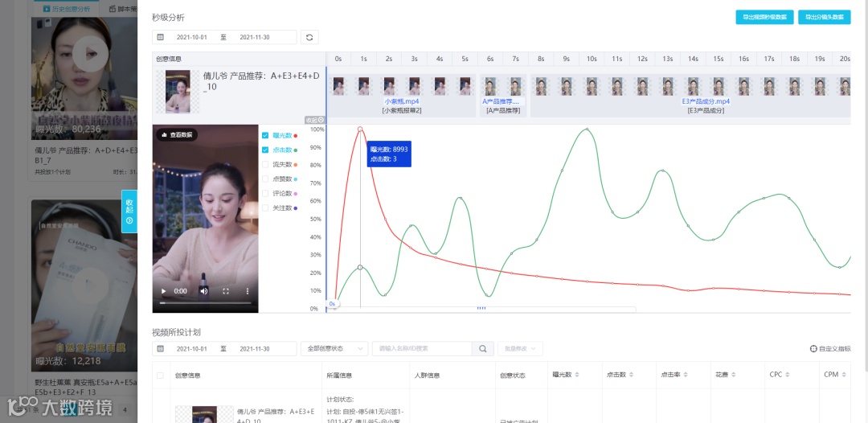This screenshot has height=423, width=868.
Task: Click lower end date 2021-11-30 field
Action: pos(255,349)
